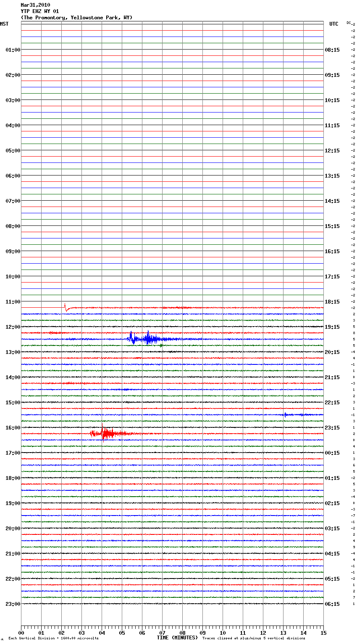357x644 pixels.
Task: Click the 09:15 UTC time label
Action: pyautogui.click(x=332, y=75)
